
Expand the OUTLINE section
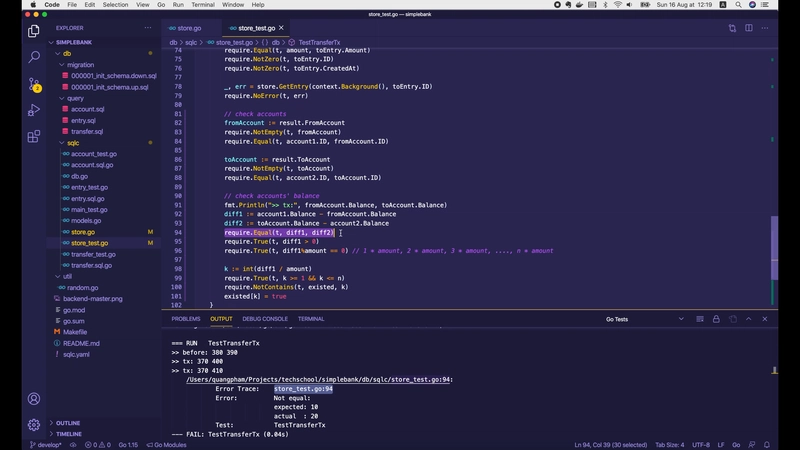click(x=68, y=423)
